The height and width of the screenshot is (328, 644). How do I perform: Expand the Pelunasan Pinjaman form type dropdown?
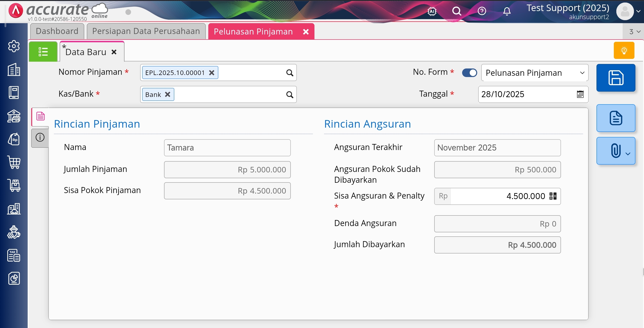click(582, 73)
